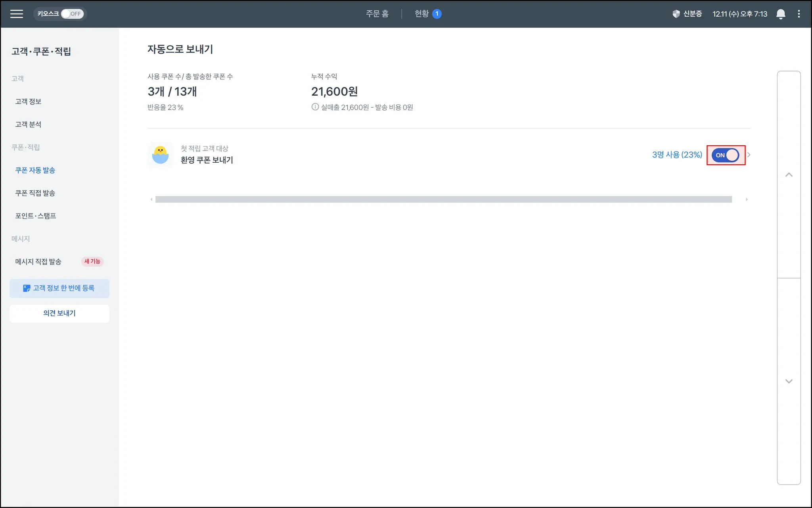The width and height of the screenshot is (812, 508).
Task: Open the three-dot more options menu
Action: point(799,14)
